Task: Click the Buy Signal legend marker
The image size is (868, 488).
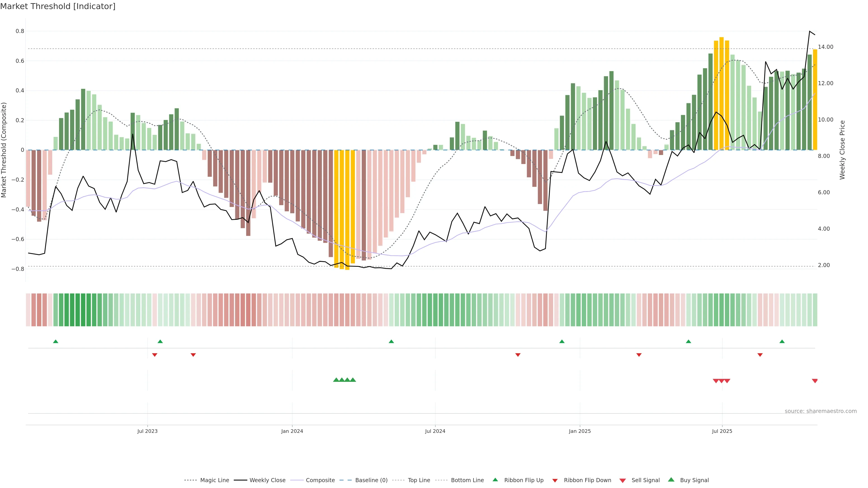Action: [671, 480]
